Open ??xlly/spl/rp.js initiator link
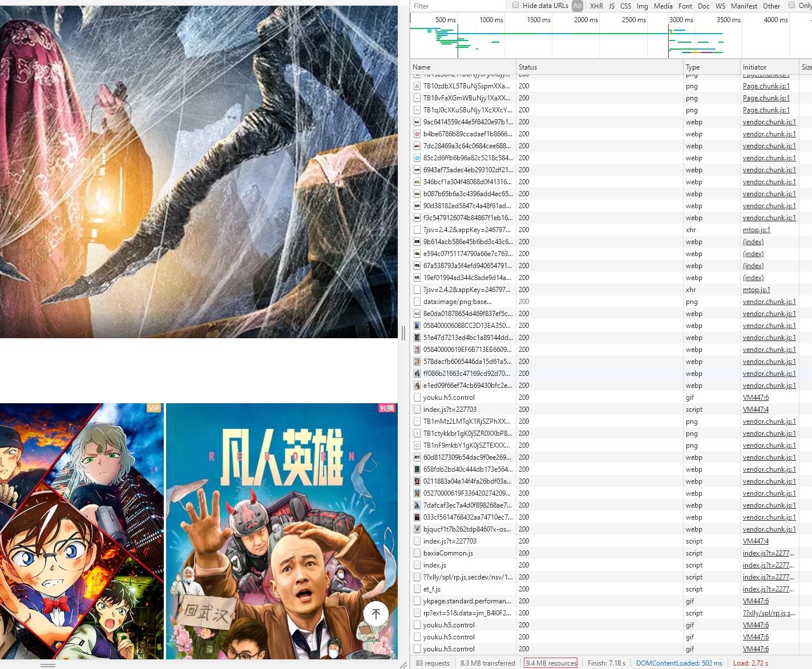Screen dimensions: 812x669 click(x=769, y=613)
